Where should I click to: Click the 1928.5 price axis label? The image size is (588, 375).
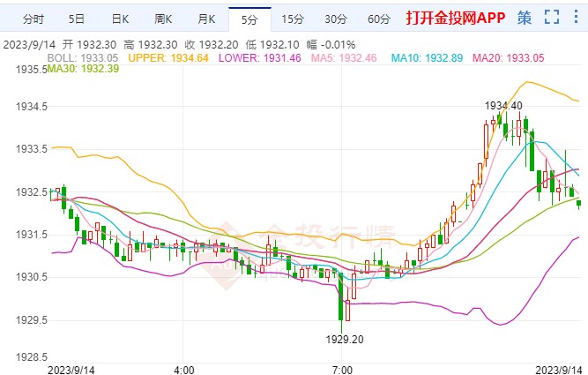pyautogui.click(x=32, y=357)
